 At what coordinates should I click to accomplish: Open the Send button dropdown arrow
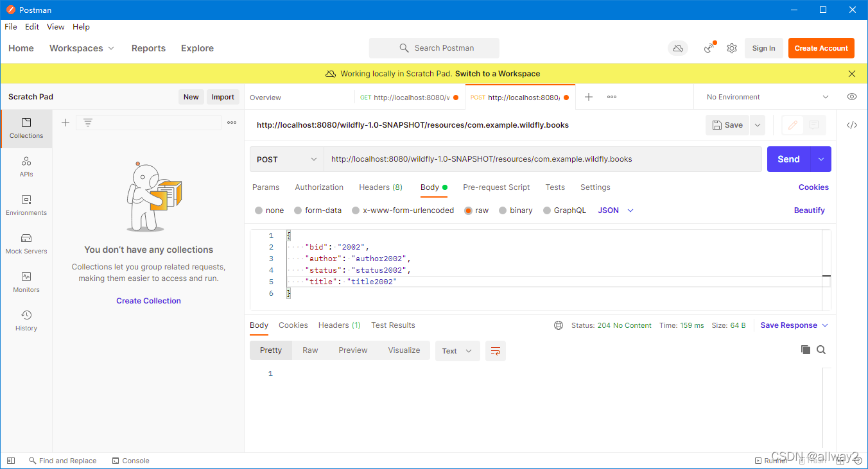821,159
